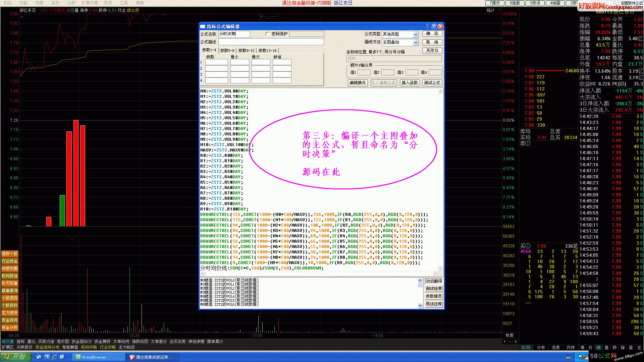
Task: Click the code editor vertical scrollbar down arrow
Action: coord(441,268)
